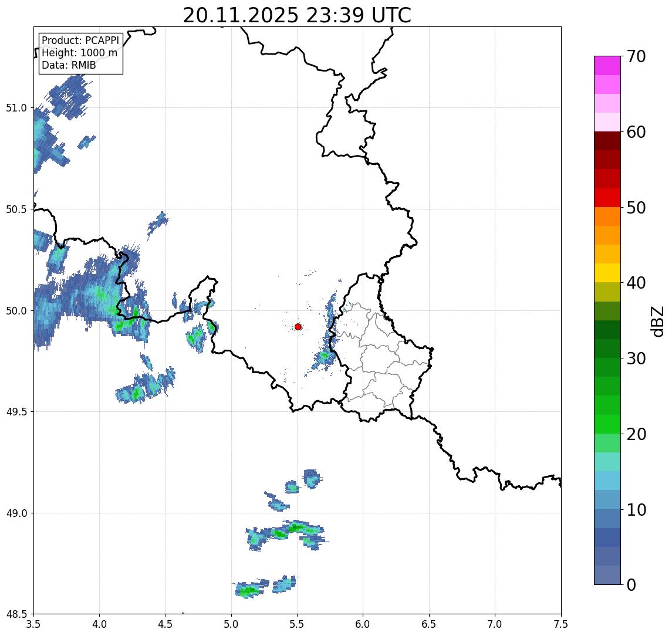Click the 'Height: 1000 m' label
Screen dimensions: 672x636
(79, 53)
